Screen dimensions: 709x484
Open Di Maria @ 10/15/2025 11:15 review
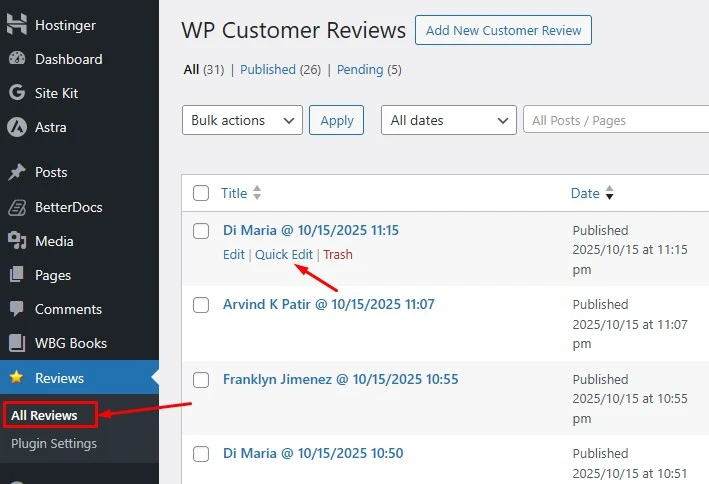pos(311,230)
